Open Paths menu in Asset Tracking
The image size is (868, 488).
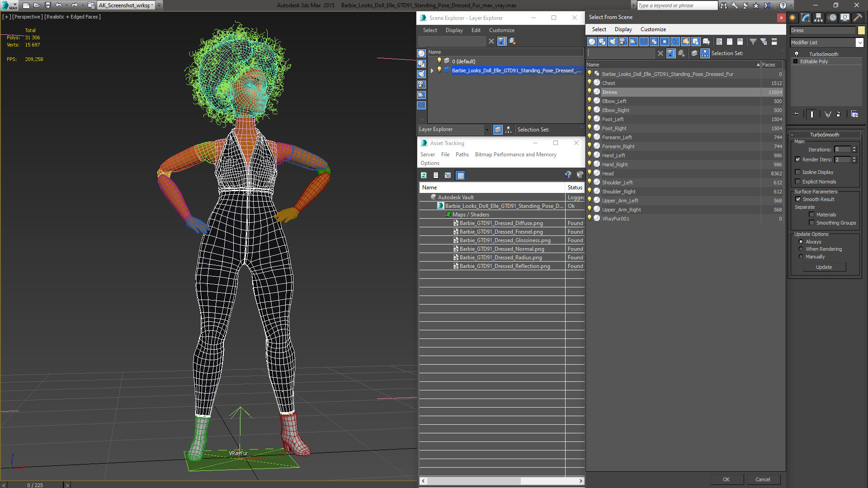462,155
